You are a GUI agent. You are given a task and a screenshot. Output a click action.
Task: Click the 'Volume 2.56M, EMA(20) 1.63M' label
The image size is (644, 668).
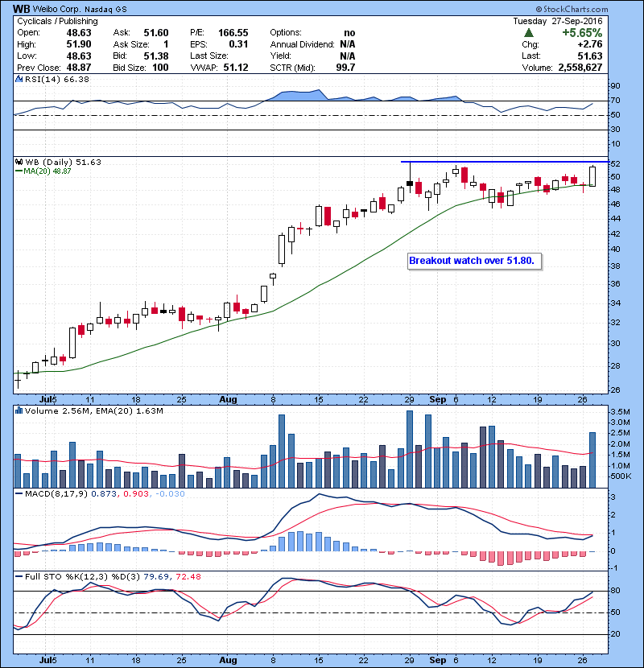93,411
